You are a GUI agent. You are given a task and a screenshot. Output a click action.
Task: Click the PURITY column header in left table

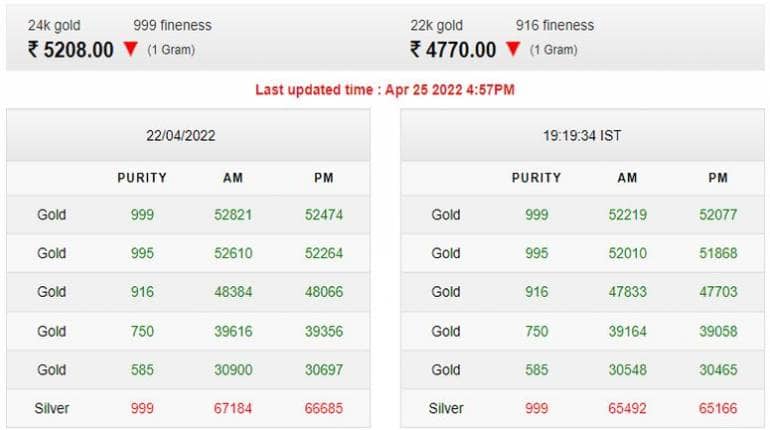coord(142,178)
